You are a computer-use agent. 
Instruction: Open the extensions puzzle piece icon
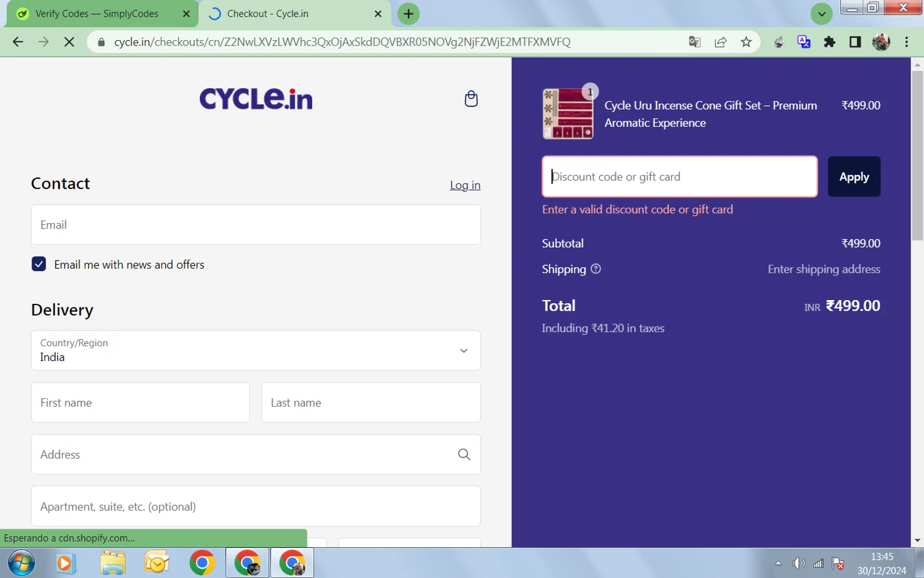pos(830,42)
